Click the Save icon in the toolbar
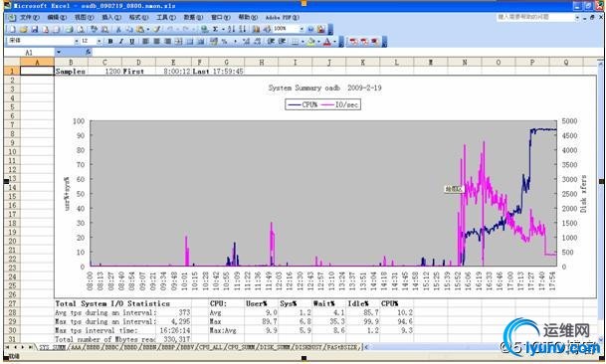This screenshot has height=364, width=606. click(x=35, y=29)
